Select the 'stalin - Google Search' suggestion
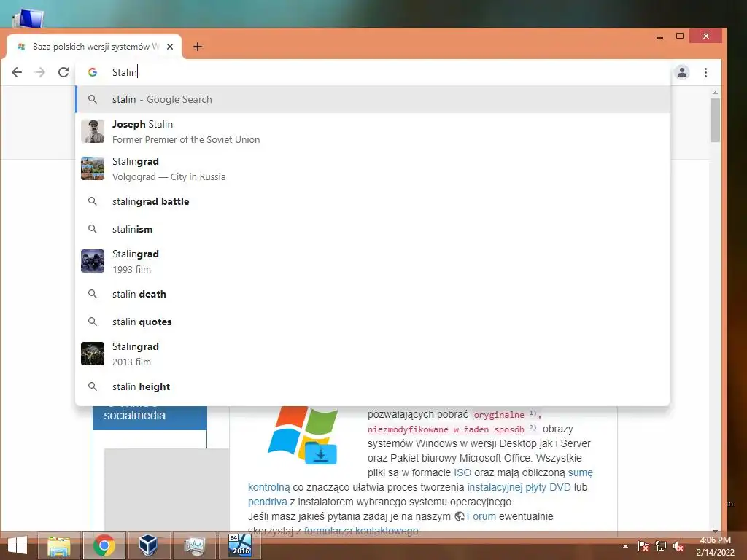 pos(373,99)
